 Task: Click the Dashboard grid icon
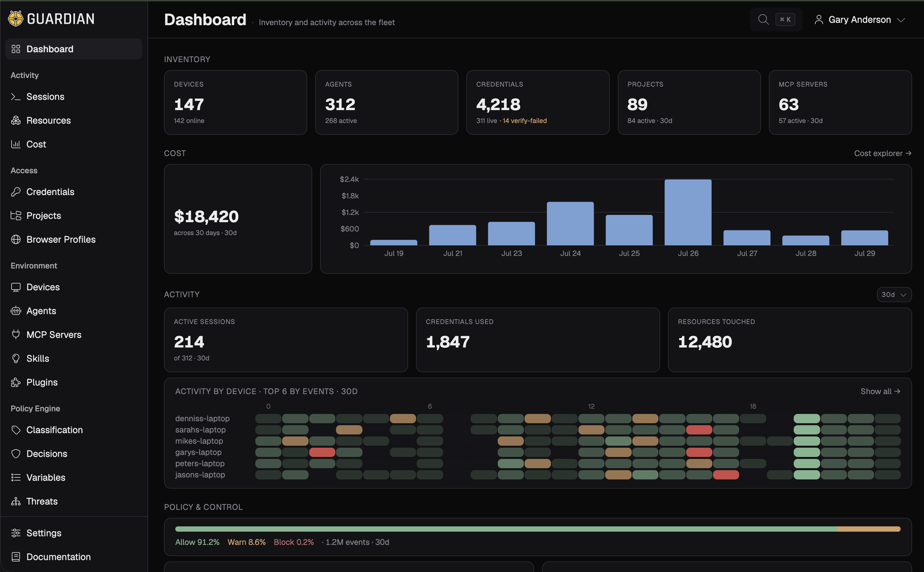point(16,49)
